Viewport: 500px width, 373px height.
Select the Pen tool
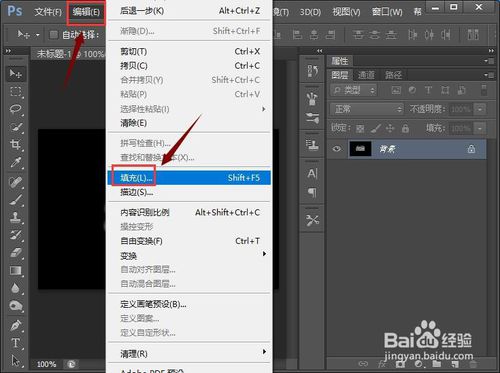coord(15,325)
